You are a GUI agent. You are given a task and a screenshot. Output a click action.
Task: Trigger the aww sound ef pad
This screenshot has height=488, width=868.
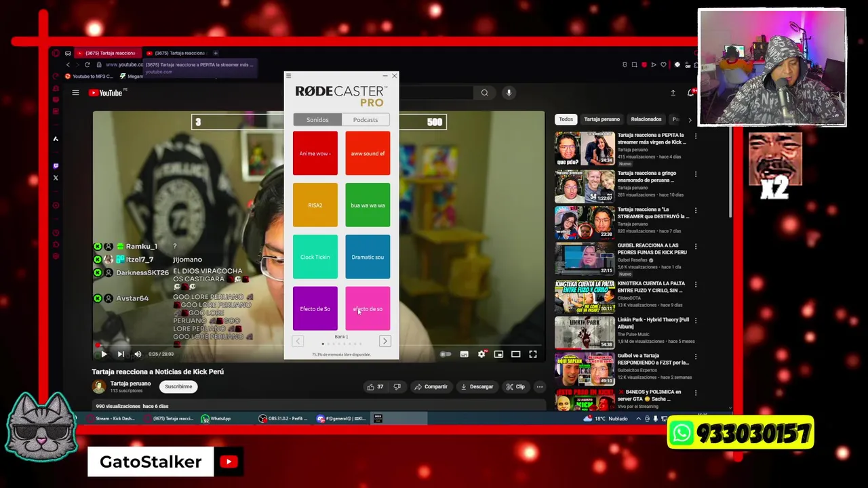click(368, 153)
